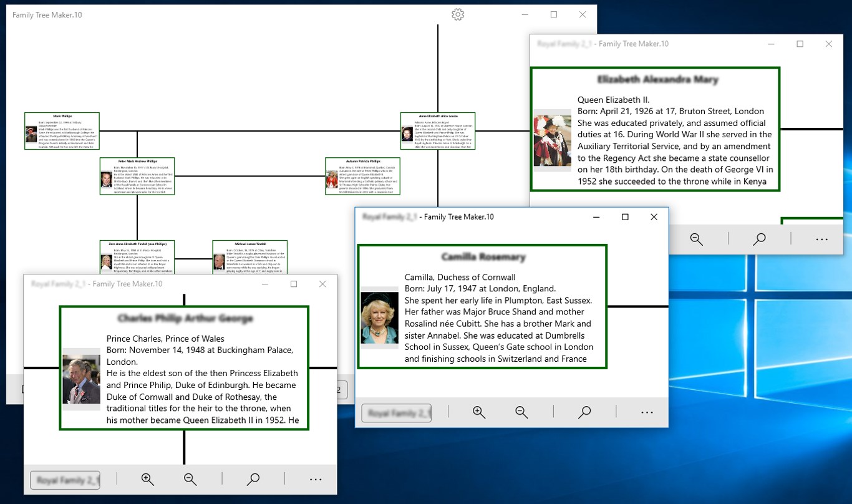The height and width of the screenshot is (504, 852).
Task: Open the search tool in Charles's window
Action: pos(253,479)
